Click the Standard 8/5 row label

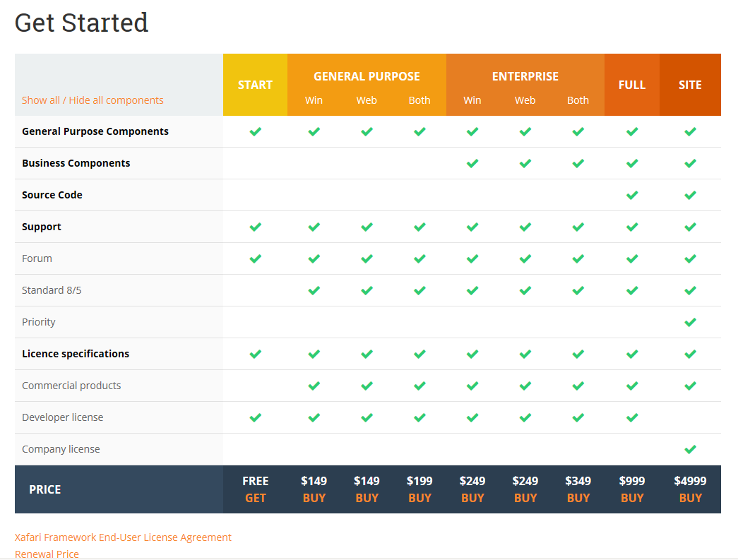tap(52, 290)
